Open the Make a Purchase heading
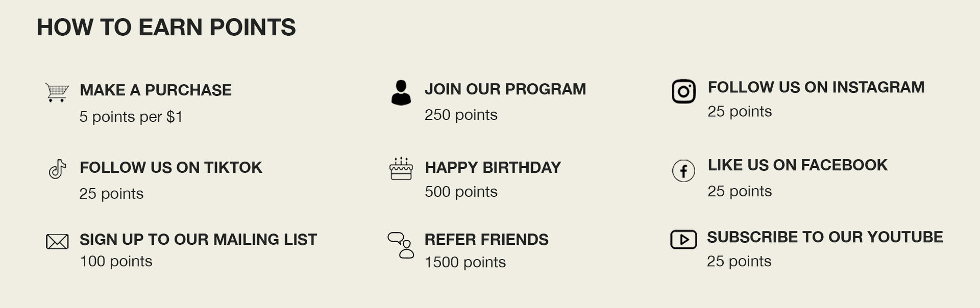Image resolution: width=980 pixels, height=308 pixels. pos(156,90)
